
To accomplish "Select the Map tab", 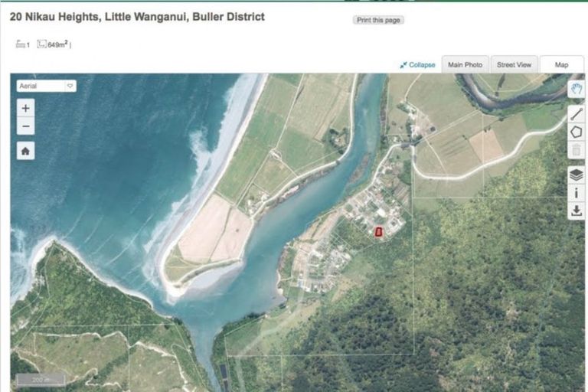I will pos(561,65).
